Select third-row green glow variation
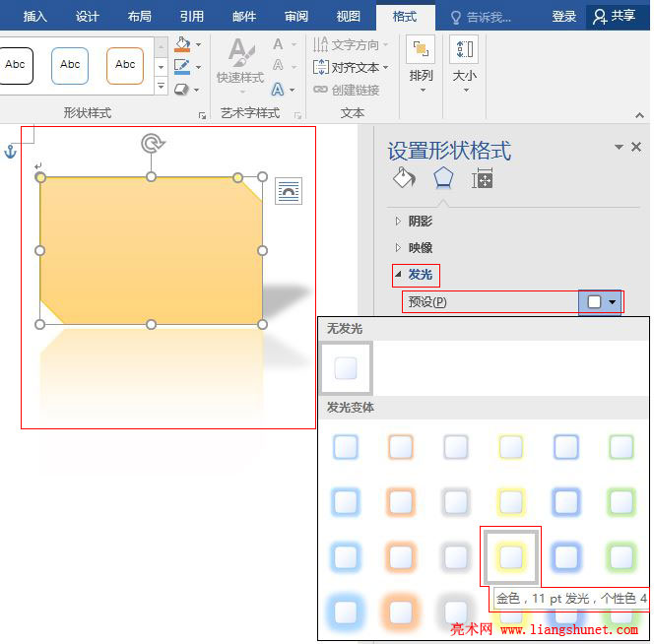This screenshot has width=654, height=644. [x=621, y=556]
